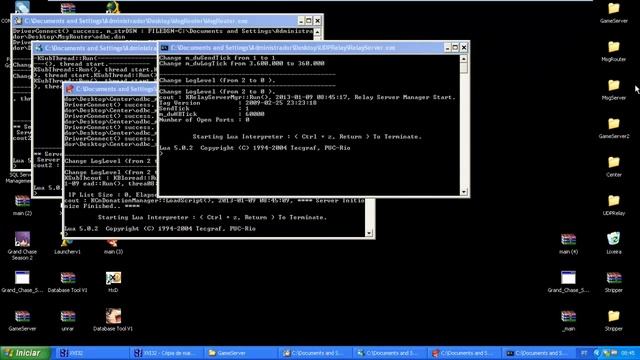The width and height of the screenshot is (640, 360).
Task: Click the system tray clock 00:45
Action: pyautogui.click(x=627, y=353)
